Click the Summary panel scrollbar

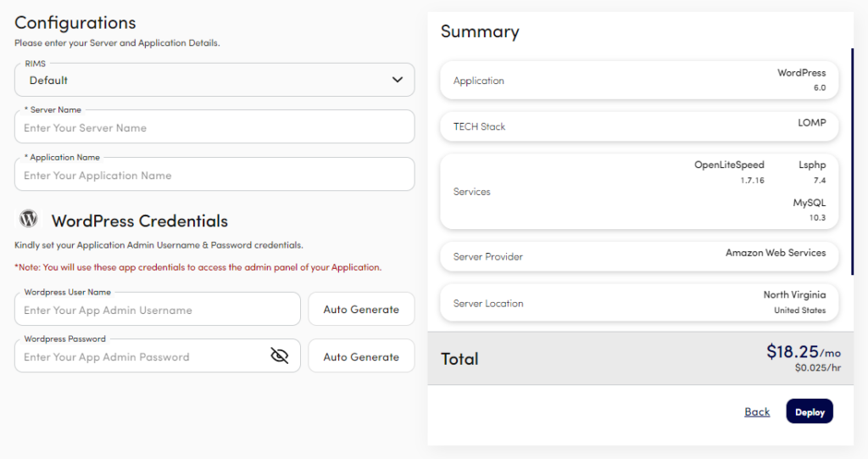coord(852,161)
